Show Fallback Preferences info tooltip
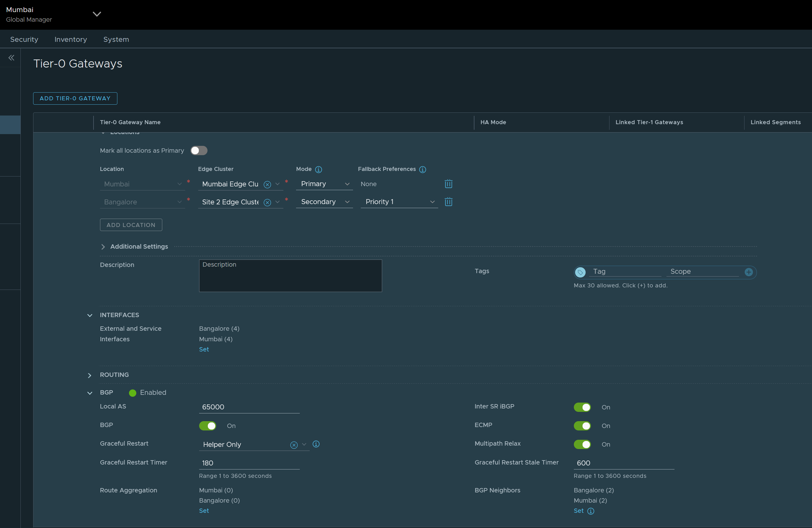The image size is (812, 528). [422, 169]
